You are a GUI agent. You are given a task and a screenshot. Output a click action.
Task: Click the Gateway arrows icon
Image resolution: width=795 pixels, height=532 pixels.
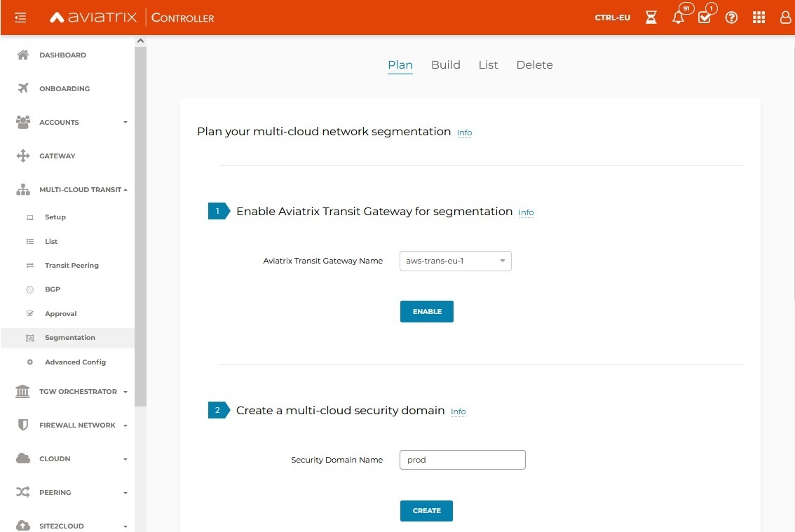tap(23, 156)
